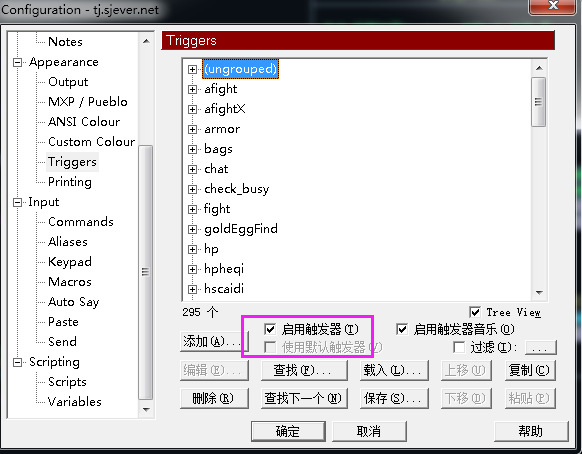This screenshot has width=582, height=454.
Task: Open the Custom Colour page
Action: point(91,142)
